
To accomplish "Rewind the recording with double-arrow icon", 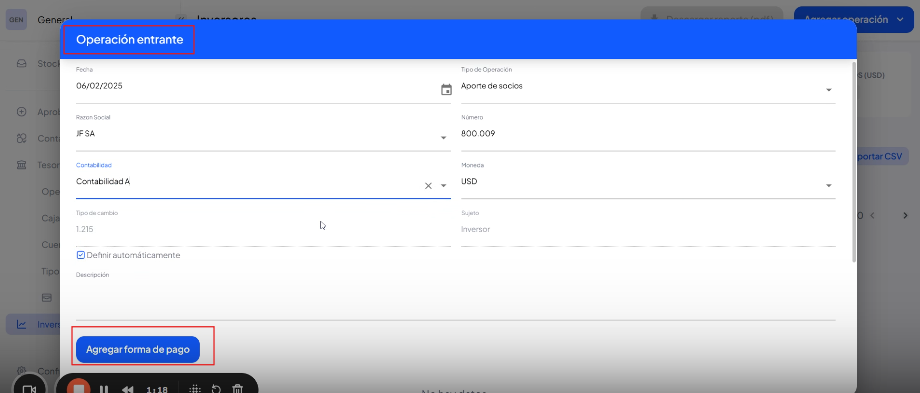I will pyautogui.click(x=127, y=389).
